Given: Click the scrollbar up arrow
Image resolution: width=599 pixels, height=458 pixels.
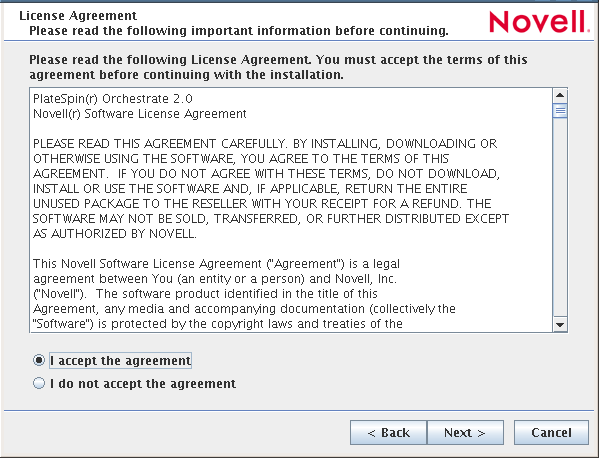Looking at the screenshot, I should pos(560,95).
